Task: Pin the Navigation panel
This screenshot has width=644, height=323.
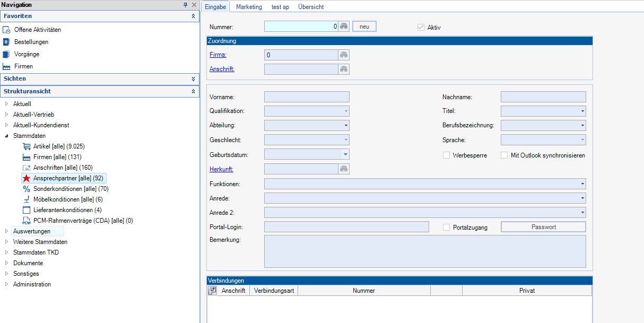Action: click(185, 5)
